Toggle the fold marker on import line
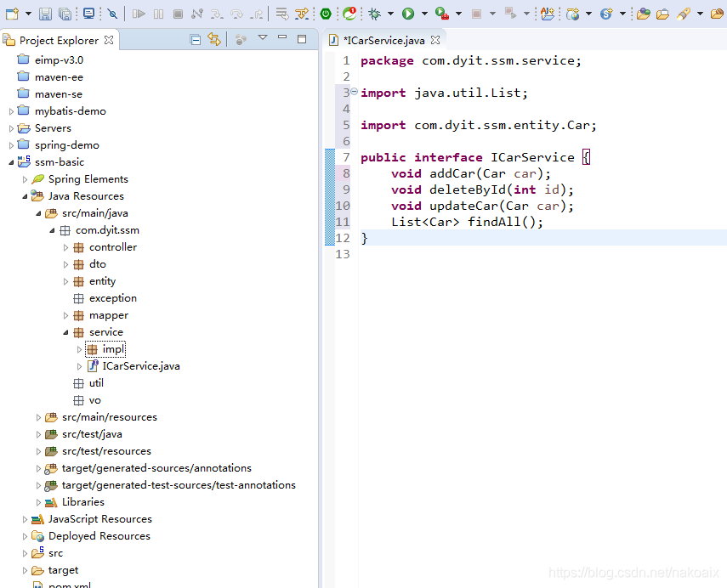Viewport: 727px width, 588px height. click(354, 93)
